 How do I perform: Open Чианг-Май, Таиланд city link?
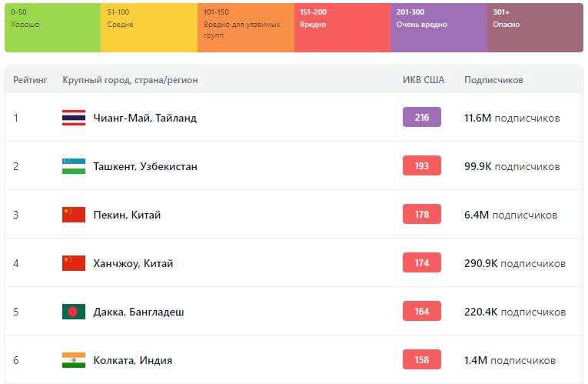(x=145, y=118)
